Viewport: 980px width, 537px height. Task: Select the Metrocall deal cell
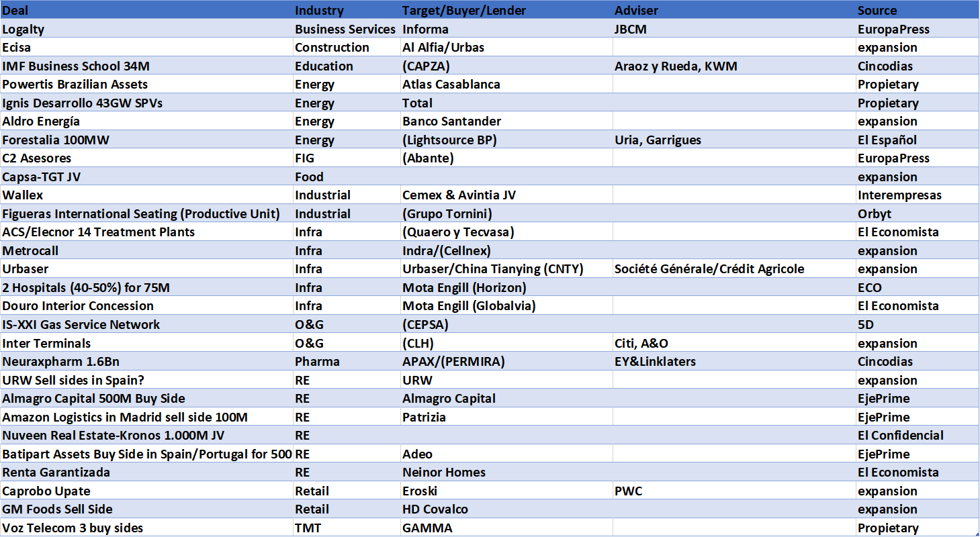(x=146, y=250)
